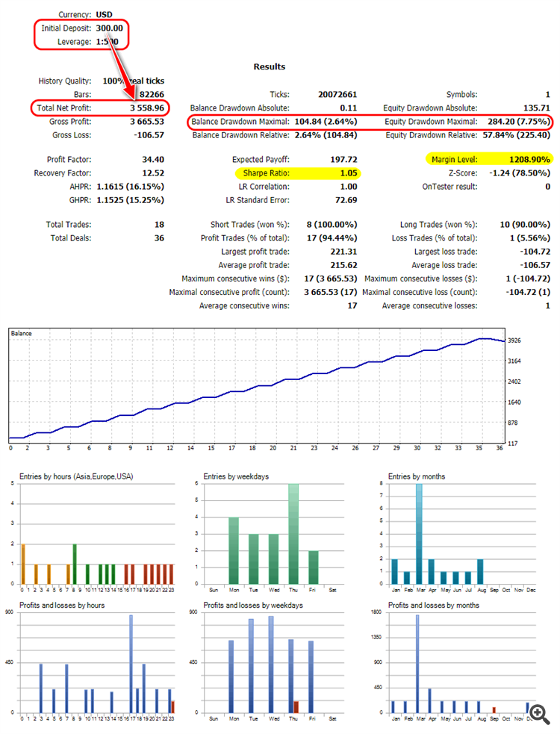Click Balance Drawdown Absolute value 0.11
The width and height of the screenshot is (560, 734).
(x=349, y=108)
